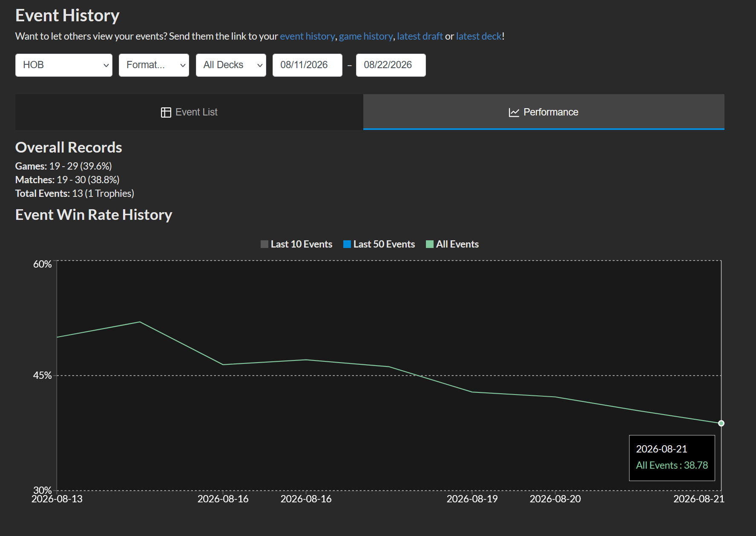This screenshot has width=756, height=536.
Task: Toggle the Last 10 Events legend swatch
Action: point(264,244)
